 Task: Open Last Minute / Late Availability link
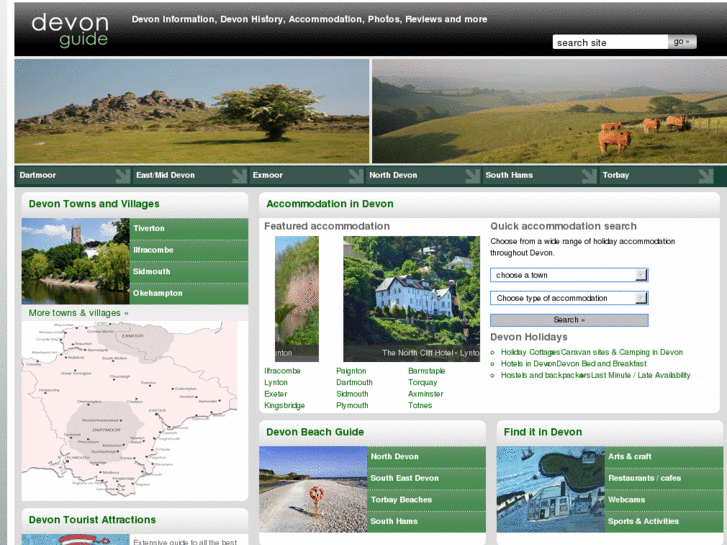click(641, 375)
